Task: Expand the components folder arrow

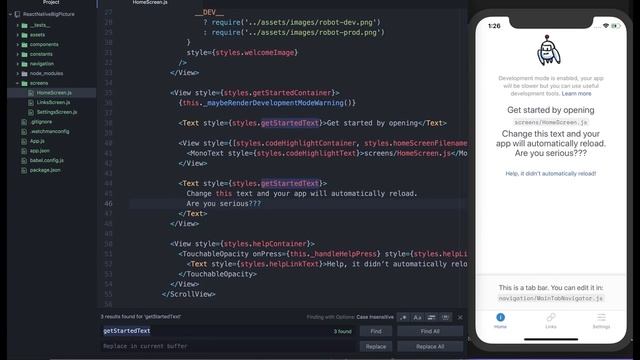Action: (x=18, y=44)
